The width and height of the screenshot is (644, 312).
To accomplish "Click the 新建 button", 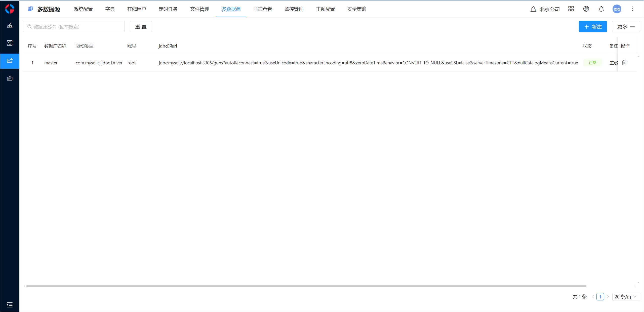I will (x=592, y=27).
